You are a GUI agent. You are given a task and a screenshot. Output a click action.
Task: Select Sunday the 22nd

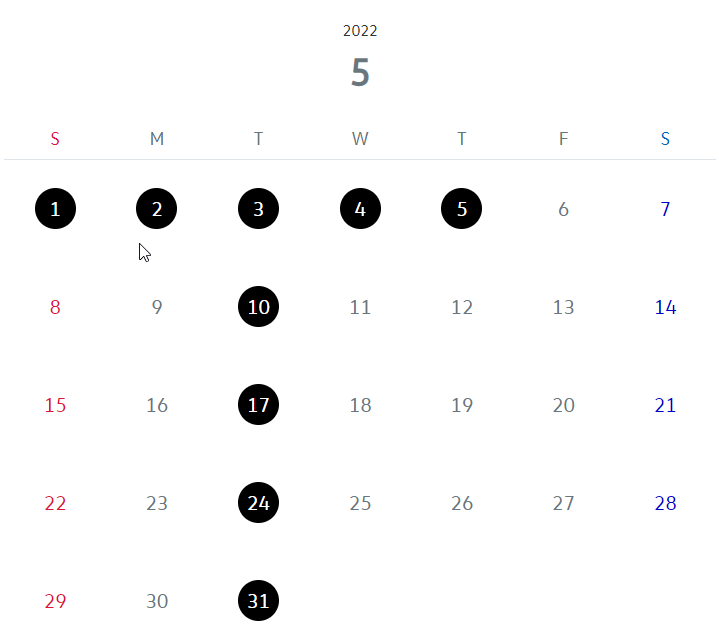pos(55,503)
